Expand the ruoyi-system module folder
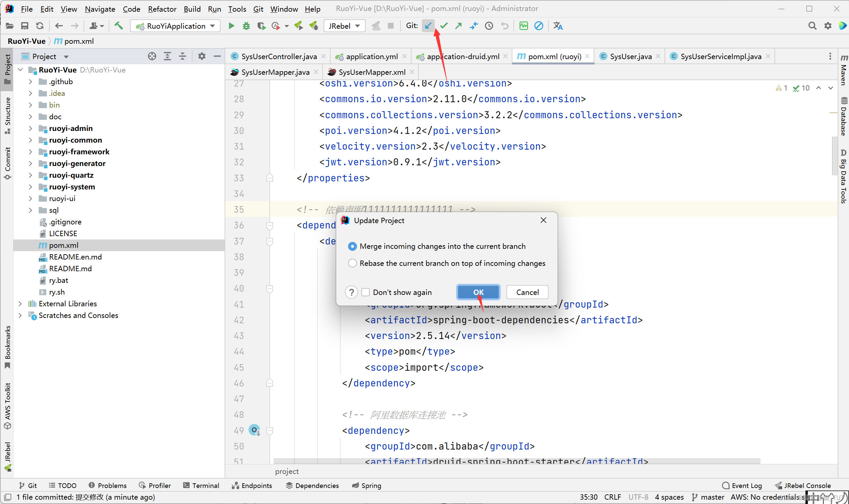Screen dimensions: 849x504 [30, 187]
